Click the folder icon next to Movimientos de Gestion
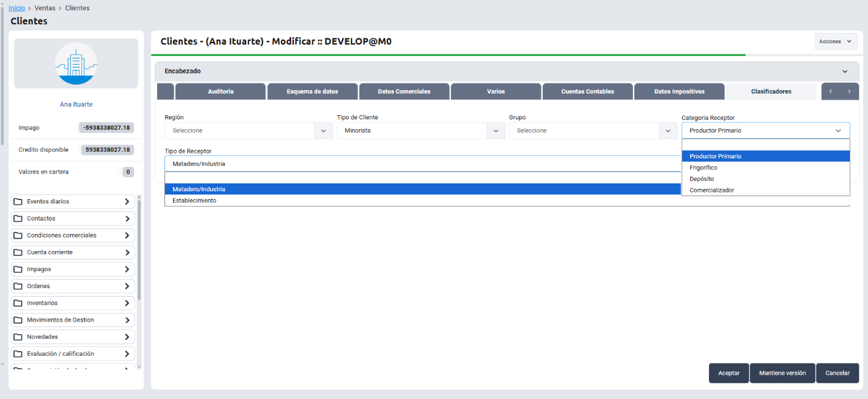This screenshot has width=868, height=399. [x=18, y=320]
